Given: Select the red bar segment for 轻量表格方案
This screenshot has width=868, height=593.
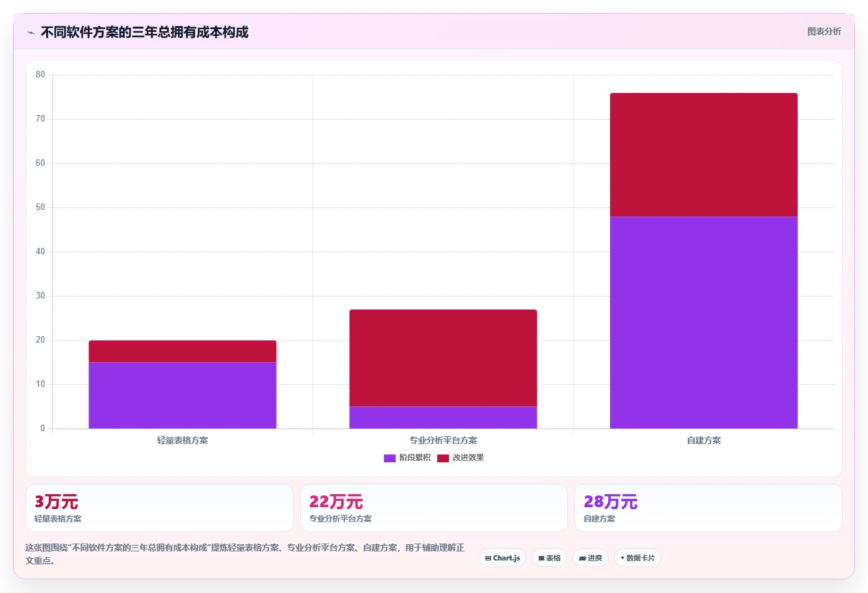Looking at the screenshot, I should (183, 351).
